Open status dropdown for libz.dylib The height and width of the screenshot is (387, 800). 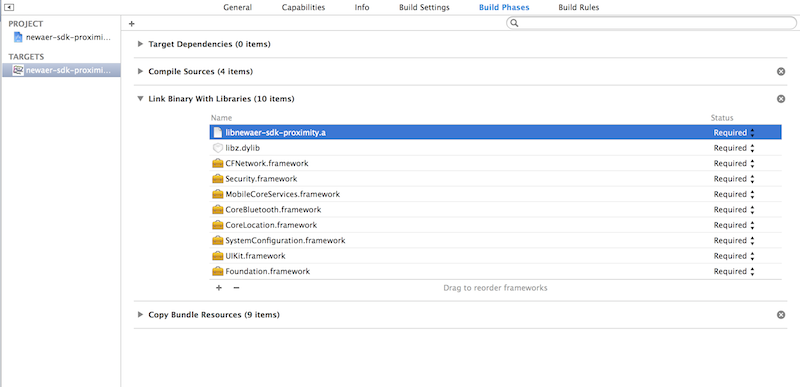734,148
